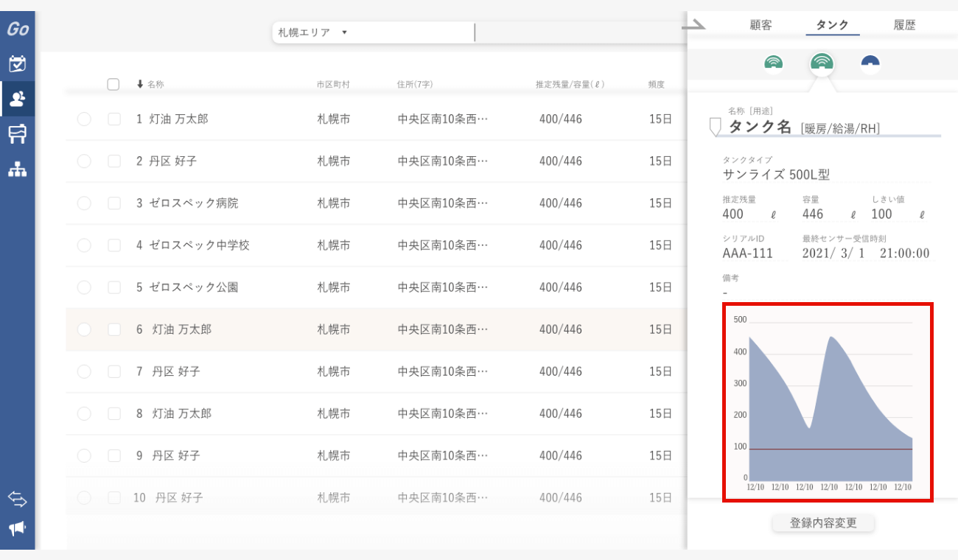Click the 容量 value 446 in panel
The width and height of the screenshot is (958, 560).
tap(813, 214)
